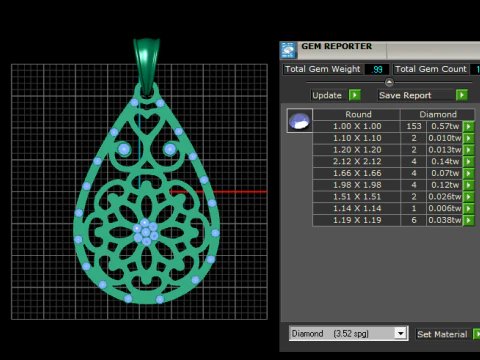
Task: Select the 1.14 X 1.14 size cell
Action: point(357,208)
